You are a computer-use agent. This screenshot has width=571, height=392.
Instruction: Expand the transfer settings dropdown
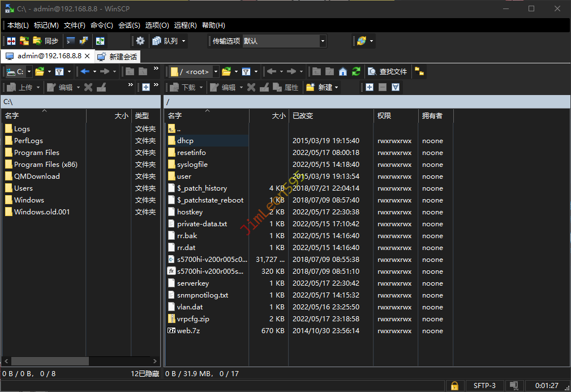(323, 41)
